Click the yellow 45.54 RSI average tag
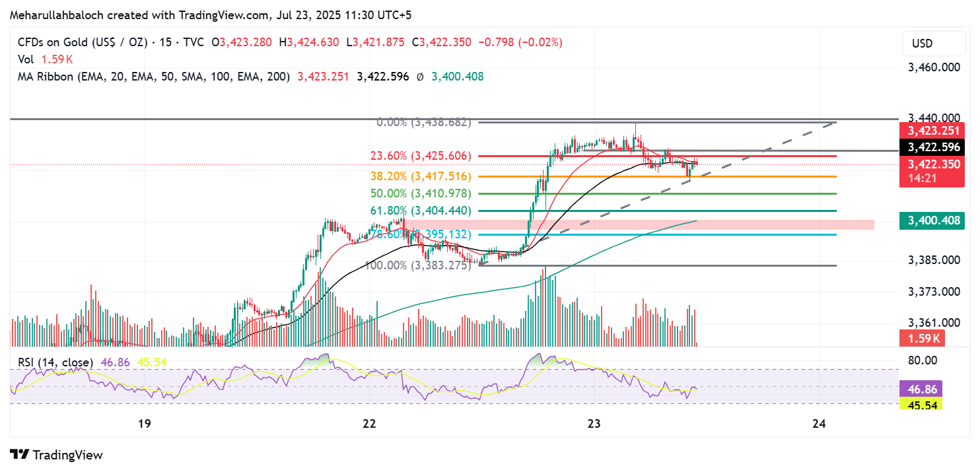This screenshot has height=472, width=980. [x=921, y=403]
